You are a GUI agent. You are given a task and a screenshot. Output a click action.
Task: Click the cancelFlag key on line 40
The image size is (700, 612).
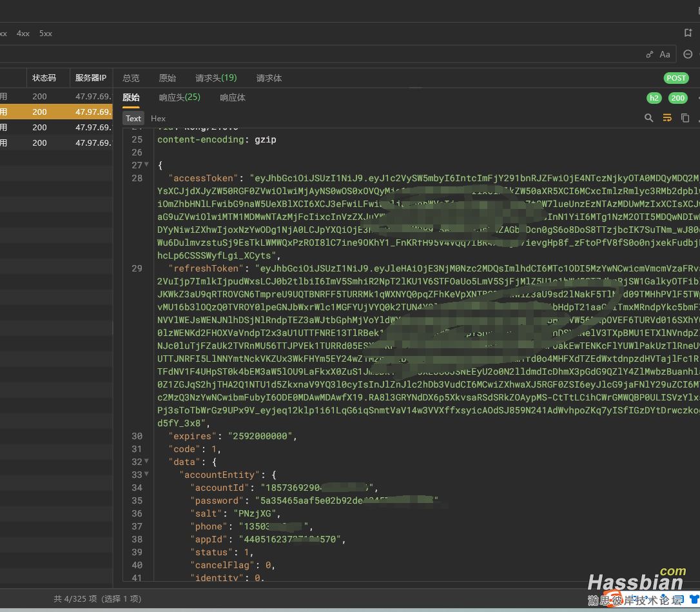pos(222,565)
